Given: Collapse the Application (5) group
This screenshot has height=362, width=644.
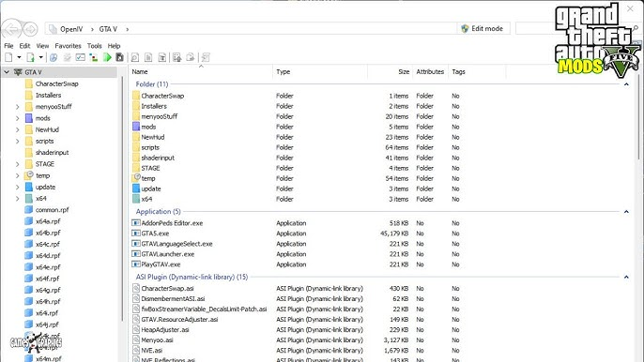Looking at the screenshot, I should click(x=626, y=211).
